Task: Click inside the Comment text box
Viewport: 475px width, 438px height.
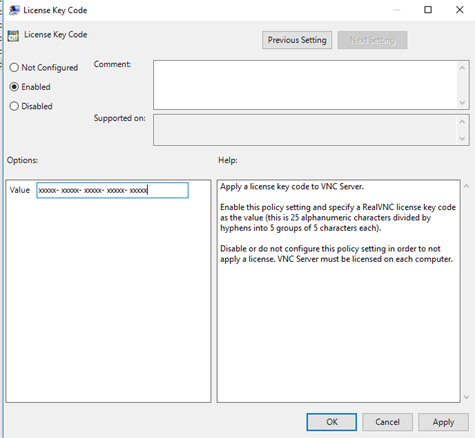Action: [306, 85]
